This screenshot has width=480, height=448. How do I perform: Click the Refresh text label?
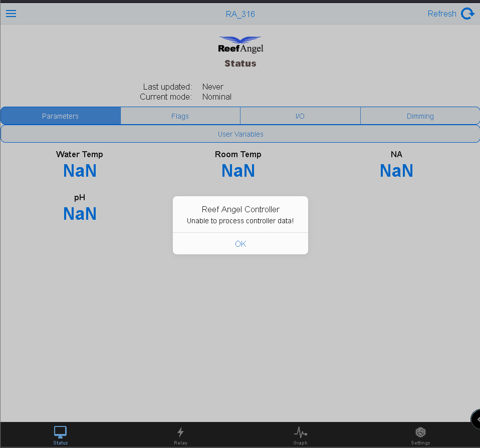tap(442, 14)
